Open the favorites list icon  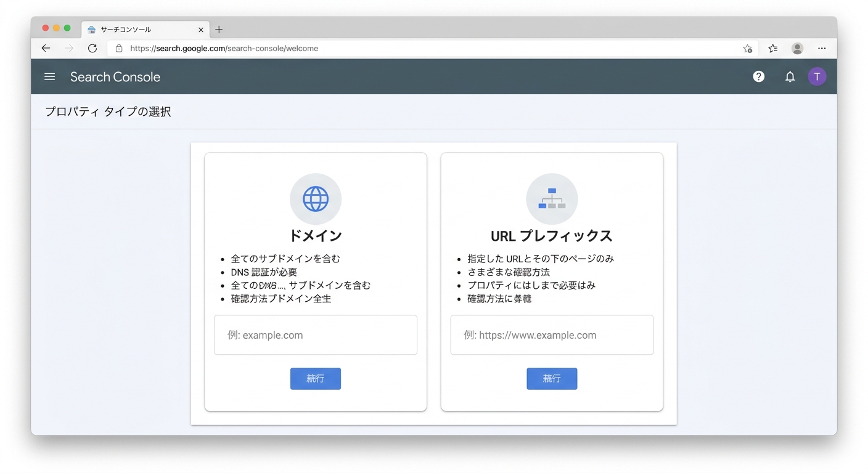click(x=772, y=48)
